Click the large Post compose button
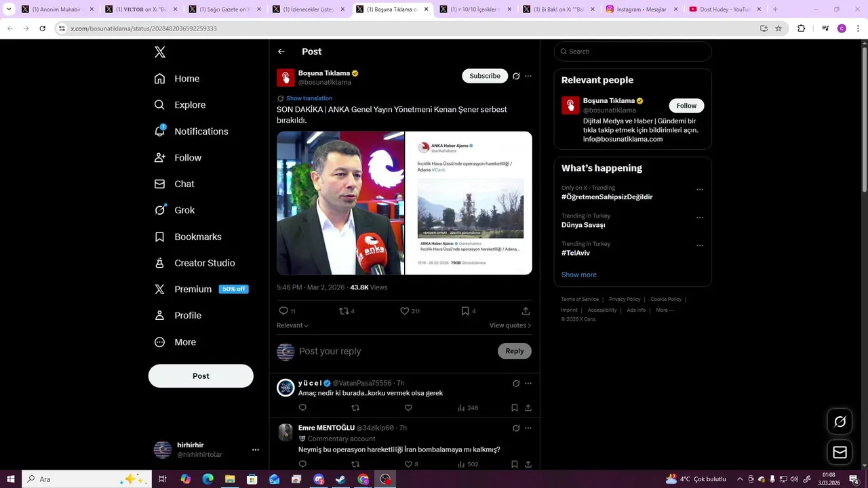The image size is (868, 488). pyautogui.click(x=201, y=376)
